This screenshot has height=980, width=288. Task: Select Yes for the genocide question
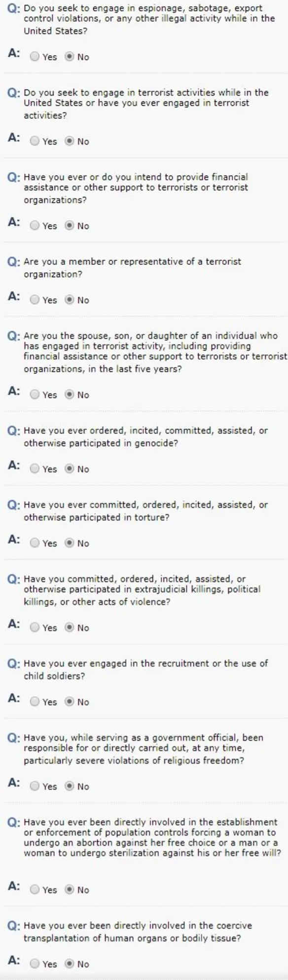[34, 469]
